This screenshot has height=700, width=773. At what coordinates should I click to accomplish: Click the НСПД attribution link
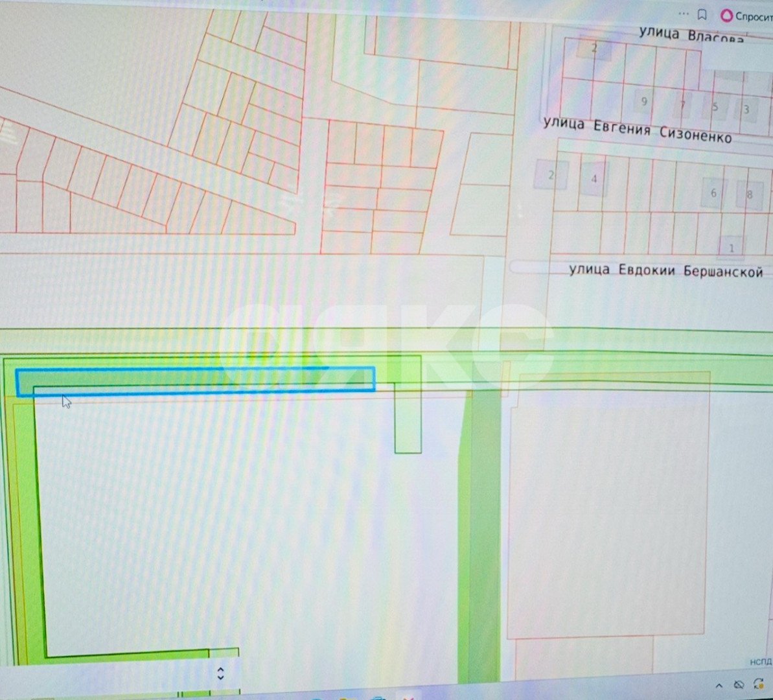761,662
